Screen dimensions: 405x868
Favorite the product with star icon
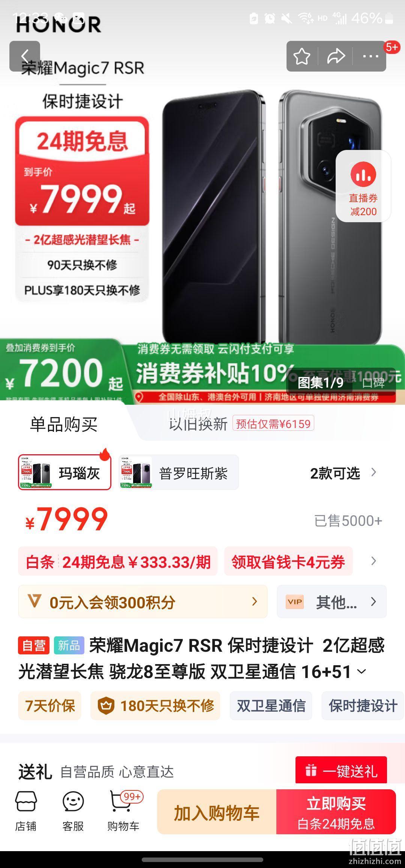coord(302,57)
